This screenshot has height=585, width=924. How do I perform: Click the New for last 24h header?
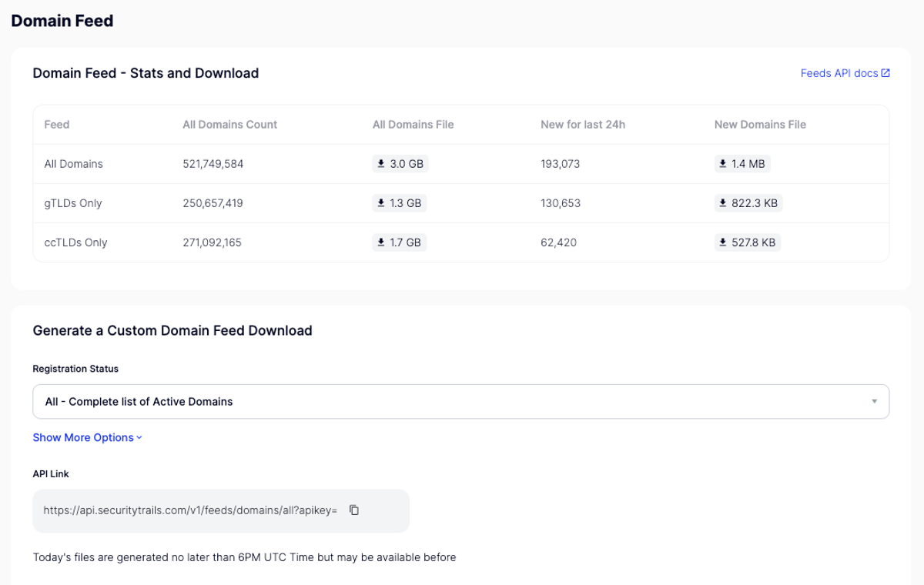583,125
